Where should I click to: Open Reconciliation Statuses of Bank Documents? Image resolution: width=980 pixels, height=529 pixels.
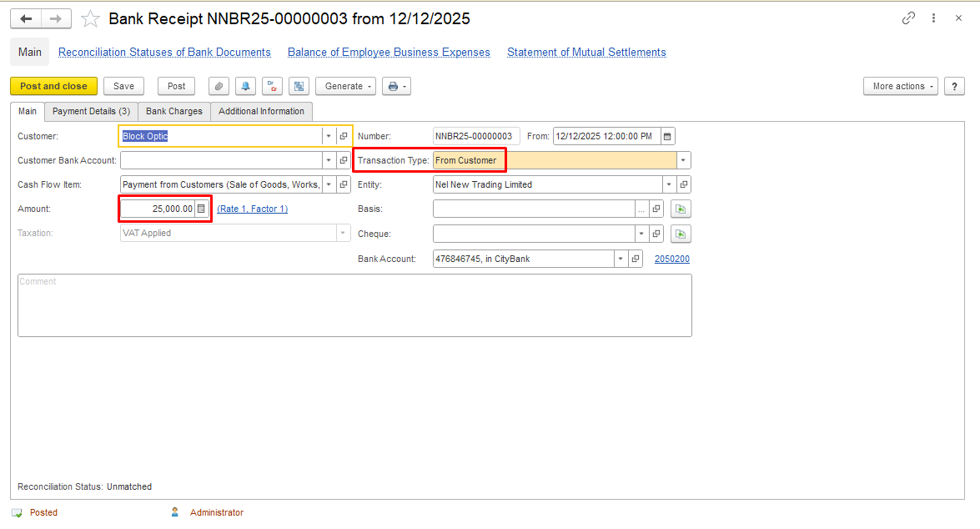tap(164, 53)
